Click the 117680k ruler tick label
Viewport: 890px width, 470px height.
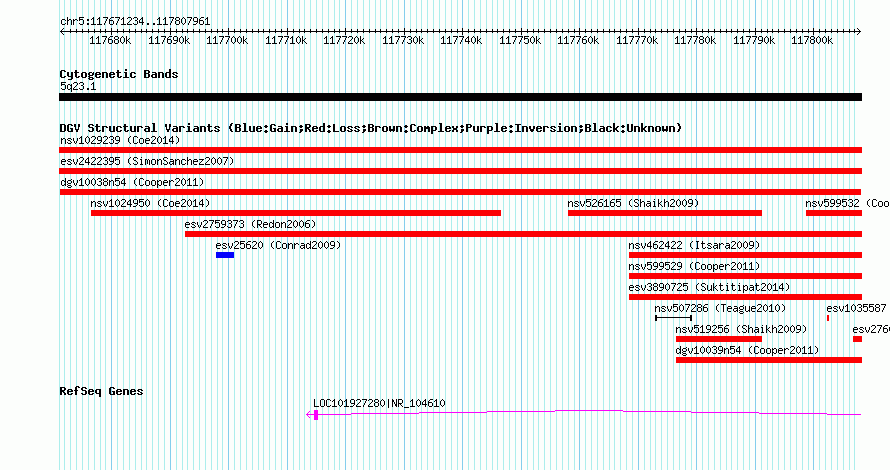click(110, 40)
